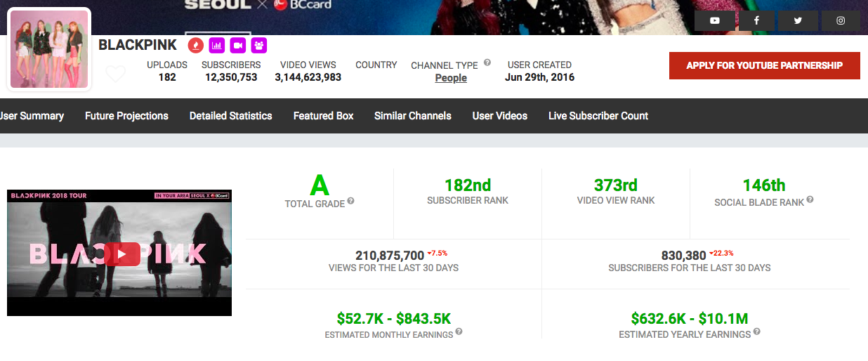The height and width of the screenshot is (361, 868).
Task: Switch to the Future Projections tab
Action: pyautogui.click(x=126, y=116)
